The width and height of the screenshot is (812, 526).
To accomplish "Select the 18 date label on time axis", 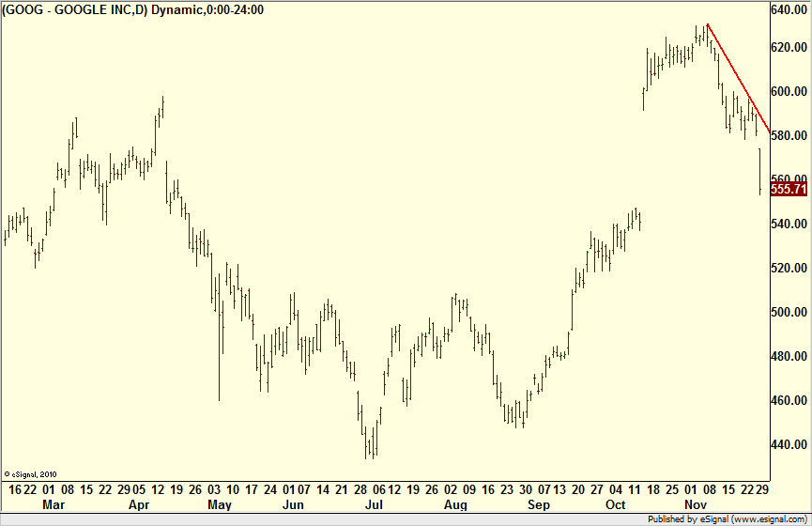I will point(653,489).
